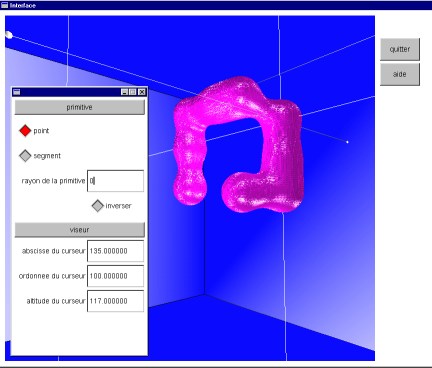
Task: Toggle the inverser diamond checkbox
Action: tap(98, 206)
